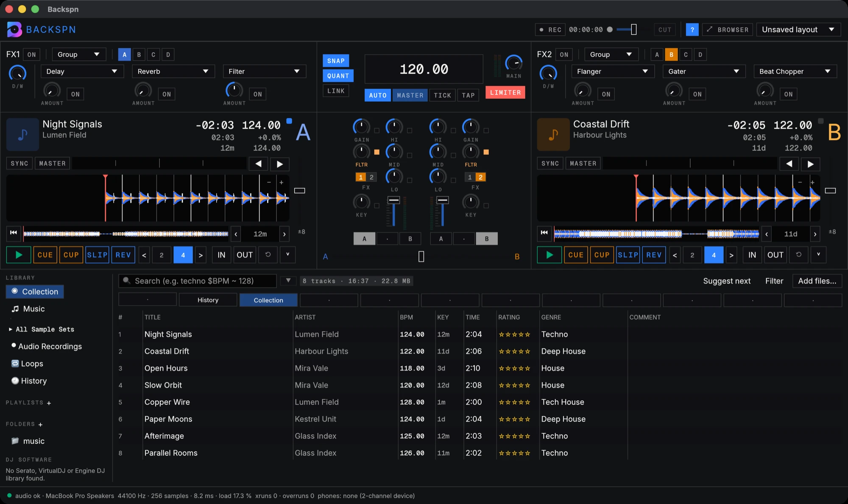Jump to track start on deck A
Screen dimensions: 848x504
[x=14, y=233]
